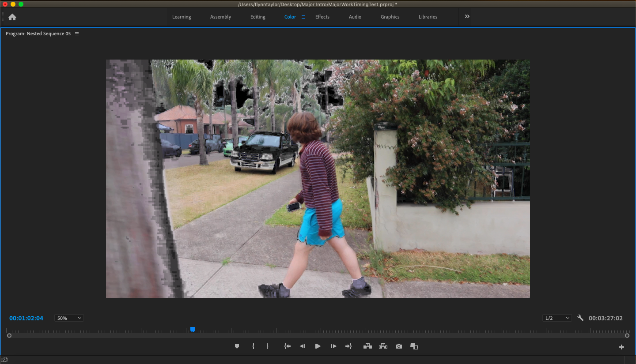Screen dimensions: 636x364
Task: Click the Add Button plus icon
Action: 621,347
